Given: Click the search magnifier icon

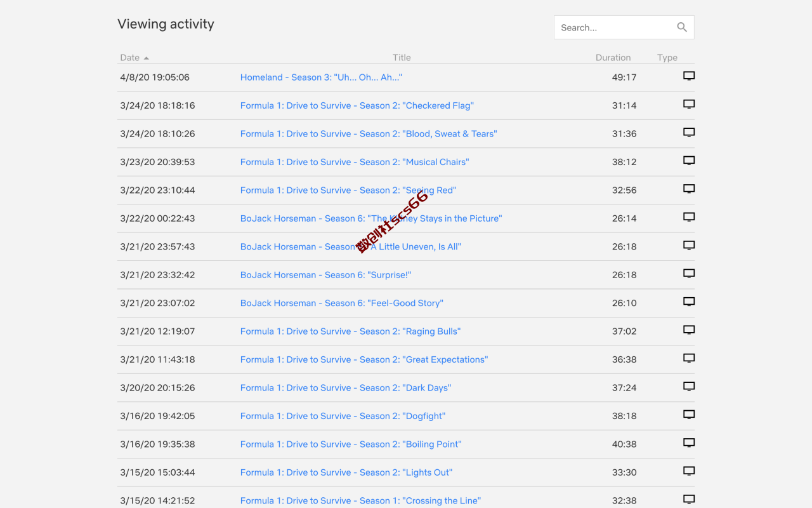Looking at the screenshot, I should point(682,27).
